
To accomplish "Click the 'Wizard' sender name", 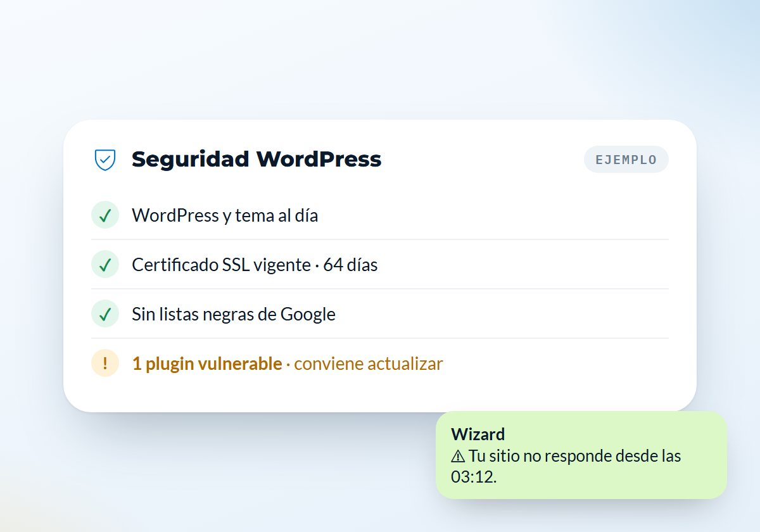I will tap(478, 434).
